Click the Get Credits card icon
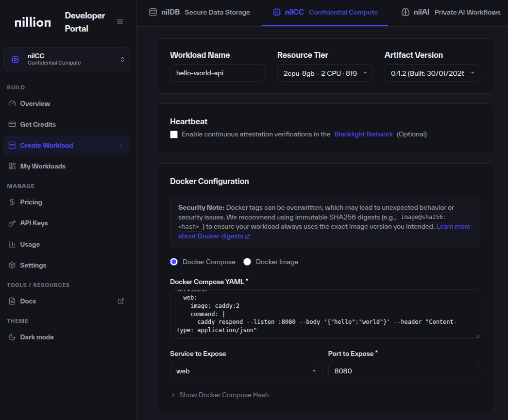 (x=12, y=124)
